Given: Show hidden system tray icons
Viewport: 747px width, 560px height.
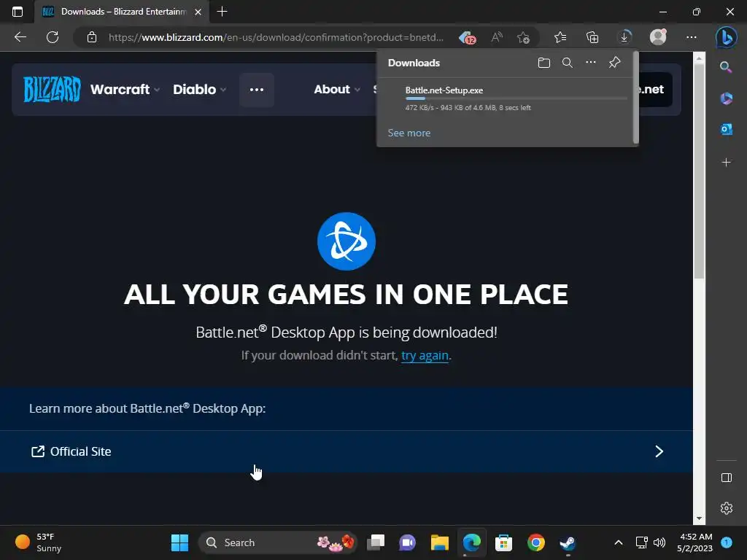Looking at the screenshot, I should point(619,542).
